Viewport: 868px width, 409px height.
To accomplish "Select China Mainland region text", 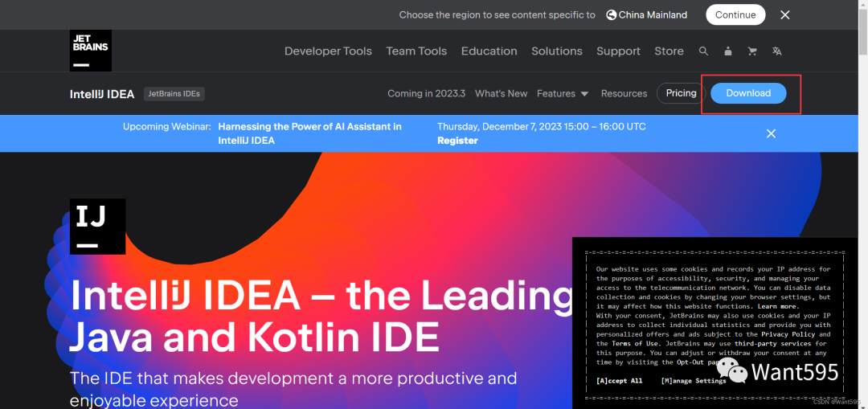I will tap(653, 15).
